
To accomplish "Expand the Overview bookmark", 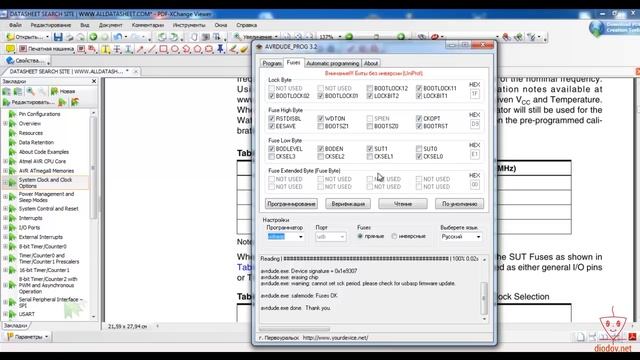I will [x=5, y=123].
